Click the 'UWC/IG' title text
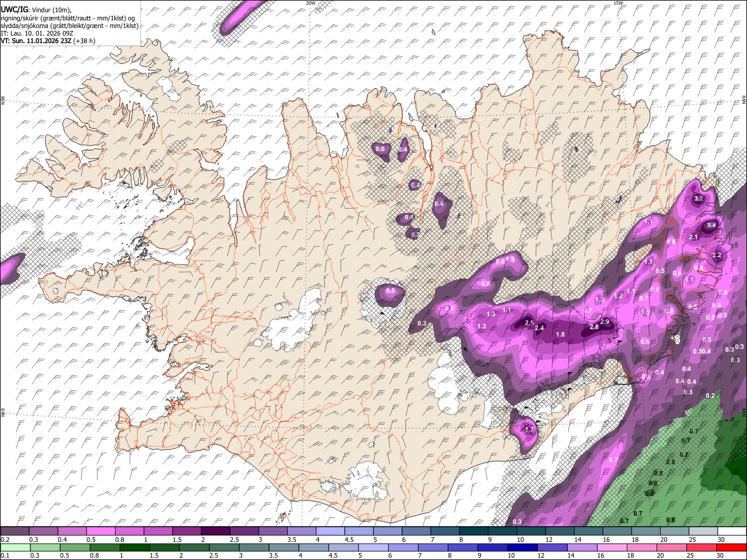The image size is (747, 560). coord(14,10)
